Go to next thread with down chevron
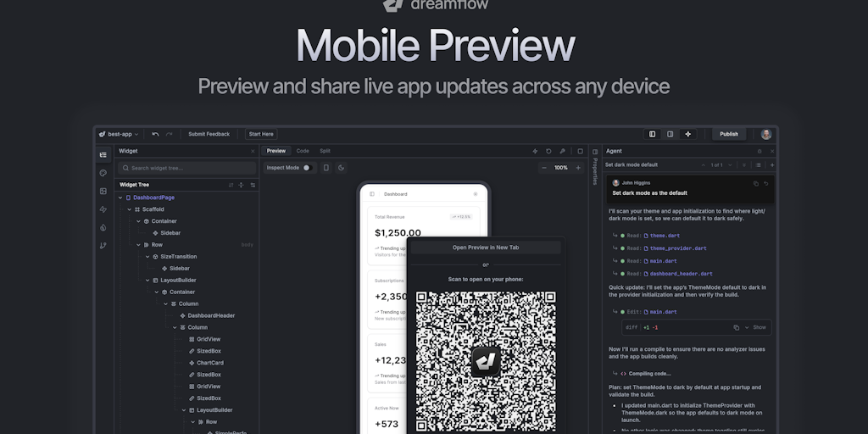The image size is (868, 434). [730, 165]
